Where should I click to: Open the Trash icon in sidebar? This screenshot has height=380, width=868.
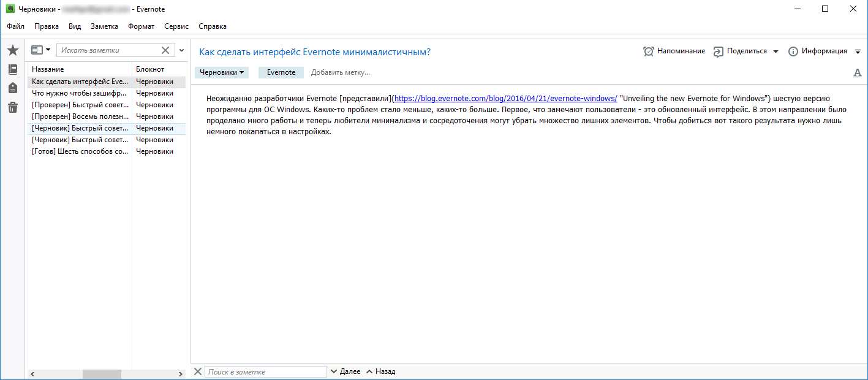coord(12,108)
